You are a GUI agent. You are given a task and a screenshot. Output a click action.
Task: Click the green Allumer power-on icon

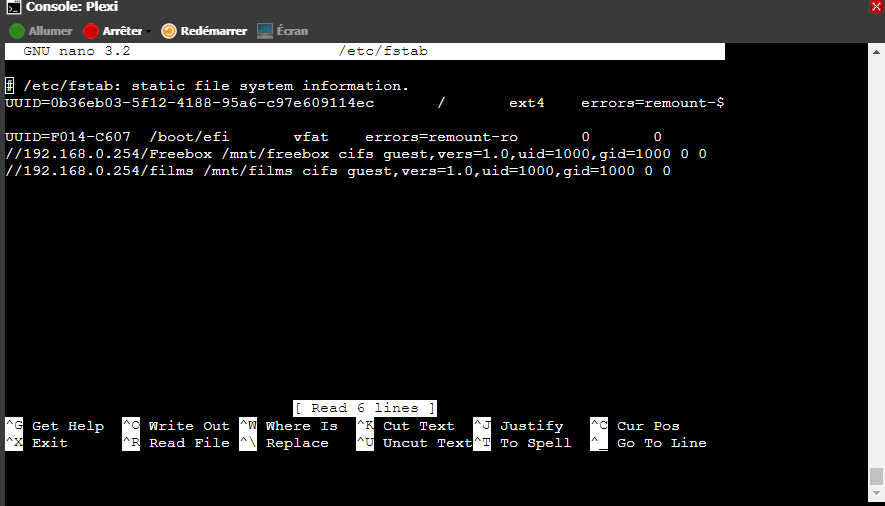17,31
